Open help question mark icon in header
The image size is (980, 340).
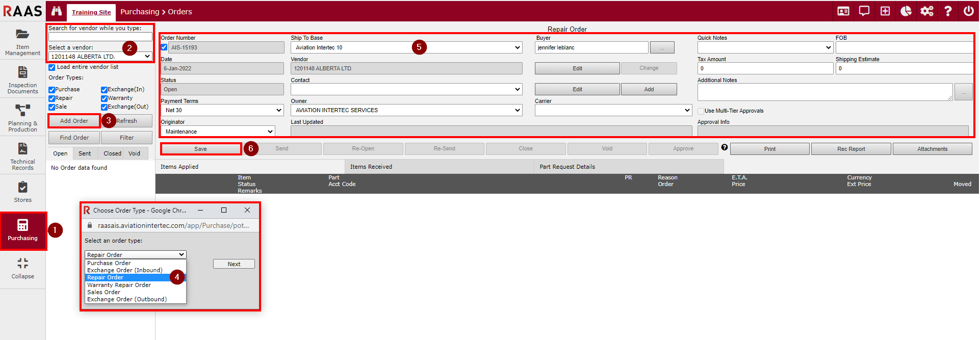(x=947, y=11)
